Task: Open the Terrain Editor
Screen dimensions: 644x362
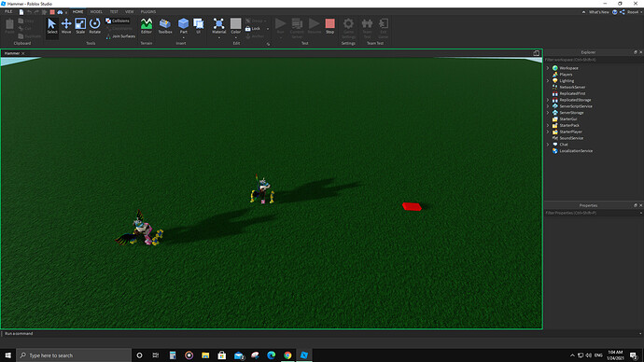Action: point(147,26)
